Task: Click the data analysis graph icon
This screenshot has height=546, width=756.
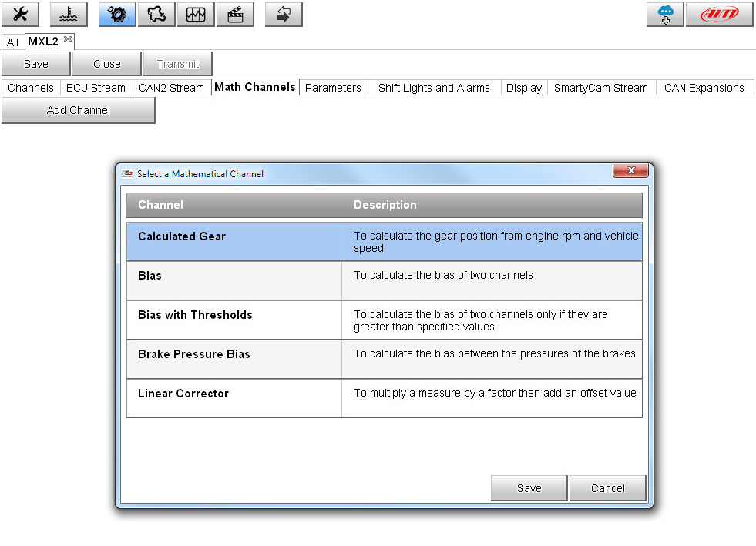Action: pos(196,15)
